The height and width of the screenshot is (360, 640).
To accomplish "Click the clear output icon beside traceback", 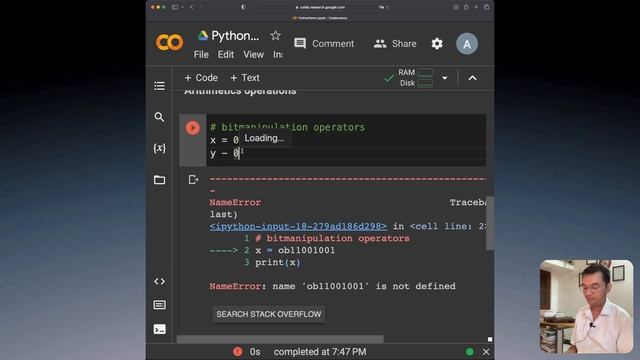I will click(193, 180).
